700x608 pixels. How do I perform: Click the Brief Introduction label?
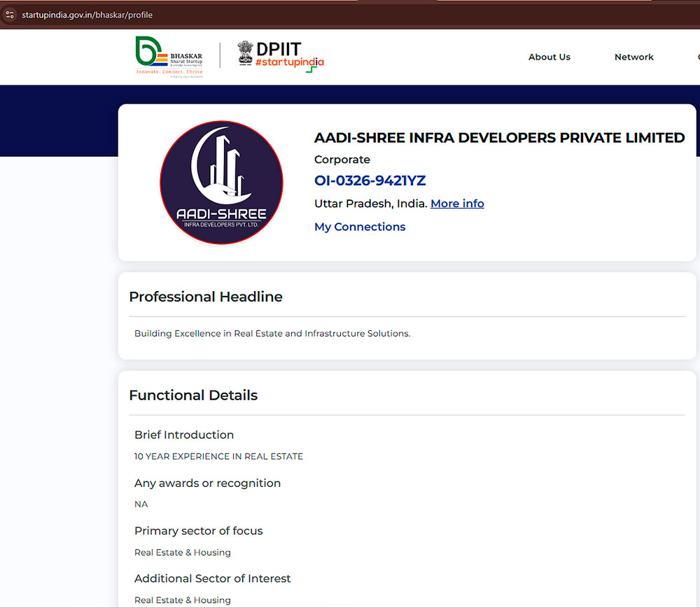[184, 435]
